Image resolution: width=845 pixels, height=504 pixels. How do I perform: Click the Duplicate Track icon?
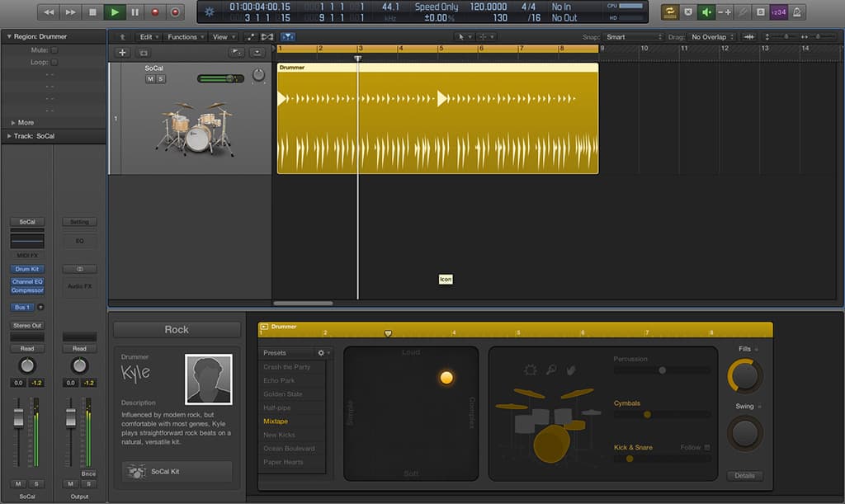click(x=144, y=52)
